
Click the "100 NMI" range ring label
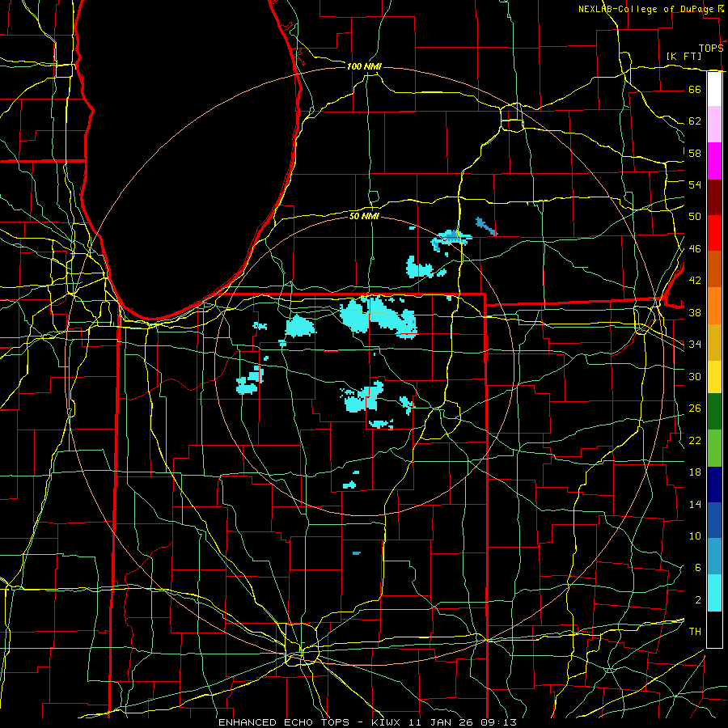pos(364,66)
